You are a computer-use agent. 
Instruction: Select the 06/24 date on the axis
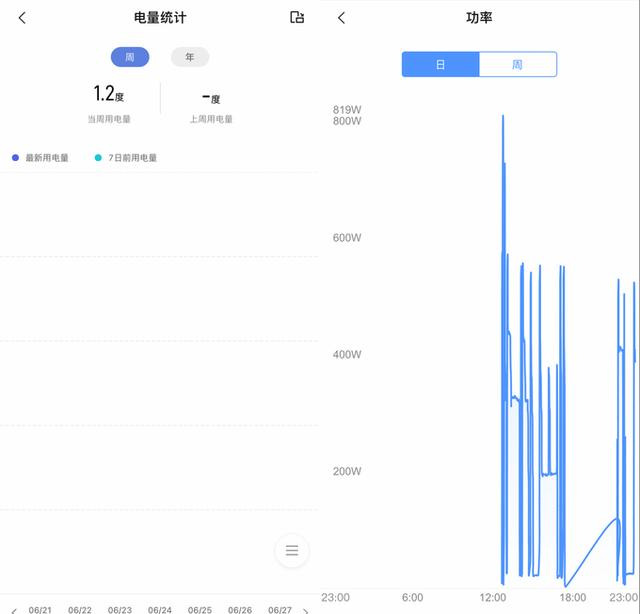pyautogui.click(x=160, y=610)
